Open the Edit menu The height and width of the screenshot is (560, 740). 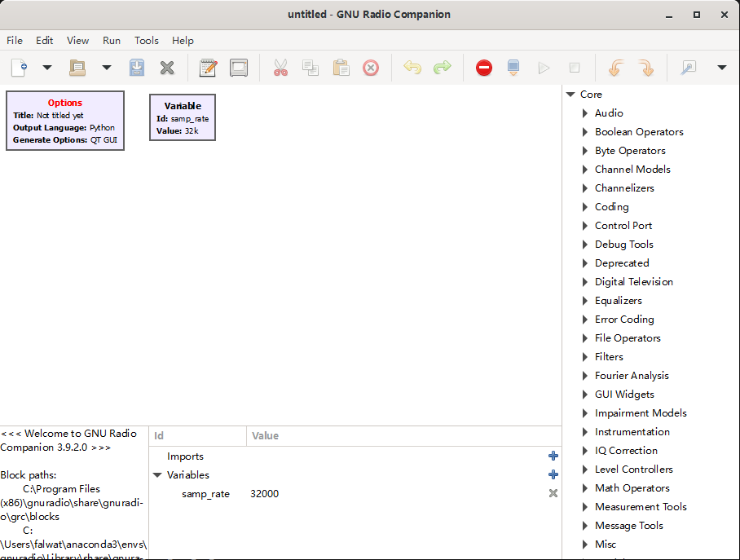point(44,41)
